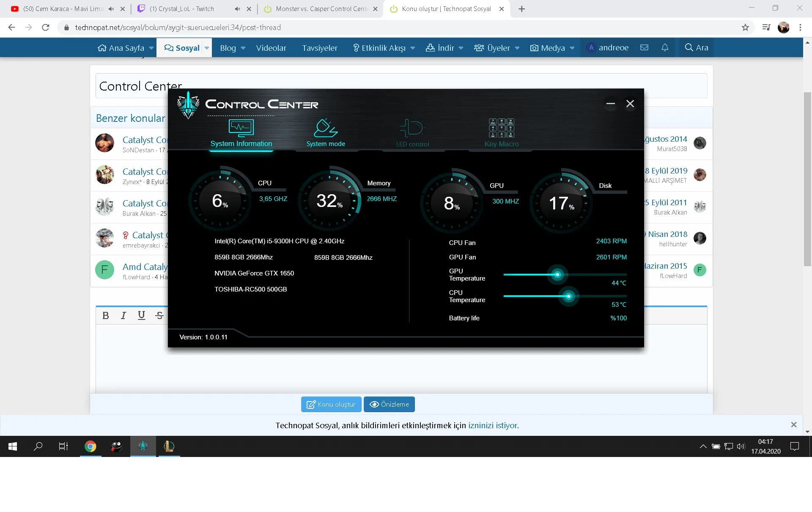The height and width of the screenshot is (512, 812).
Task: Click the 2601 RPM GPU fan value
Action: coord(611,257)
